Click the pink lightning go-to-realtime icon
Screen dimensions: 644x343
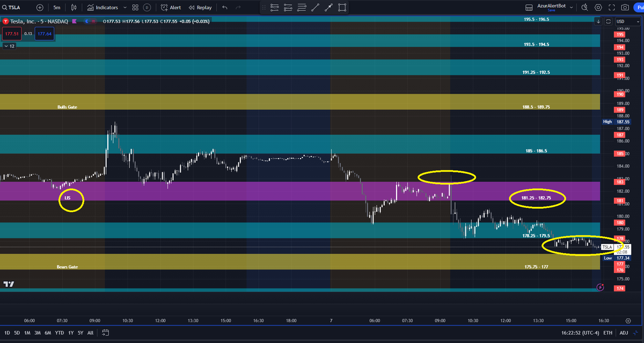tap(600, 288)
